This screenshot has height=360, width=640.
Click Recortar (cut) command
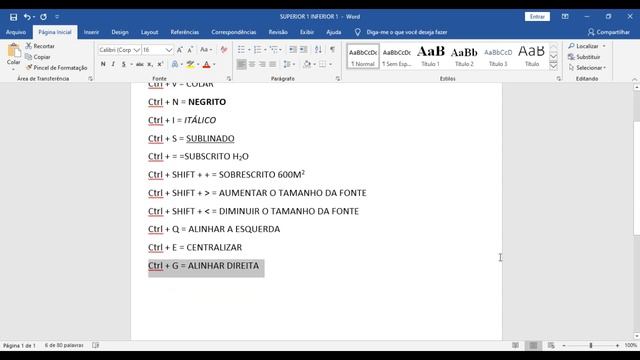[x=40, y=46]
